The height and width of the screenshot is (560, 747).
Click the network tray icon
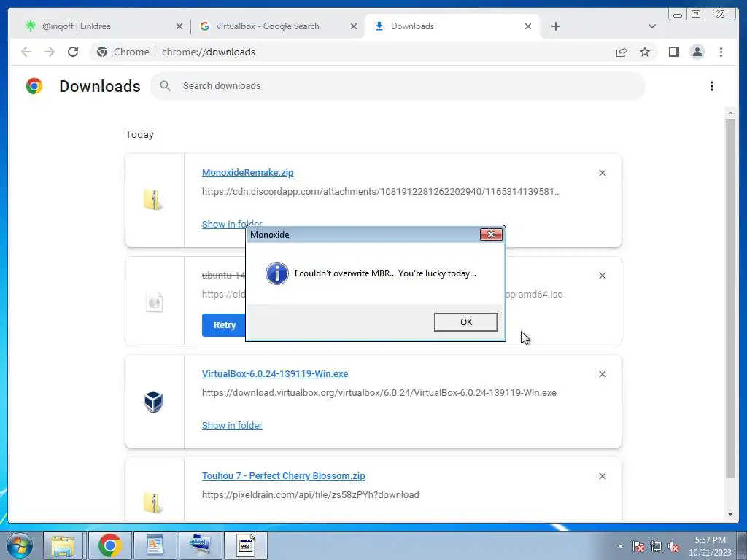656,546
